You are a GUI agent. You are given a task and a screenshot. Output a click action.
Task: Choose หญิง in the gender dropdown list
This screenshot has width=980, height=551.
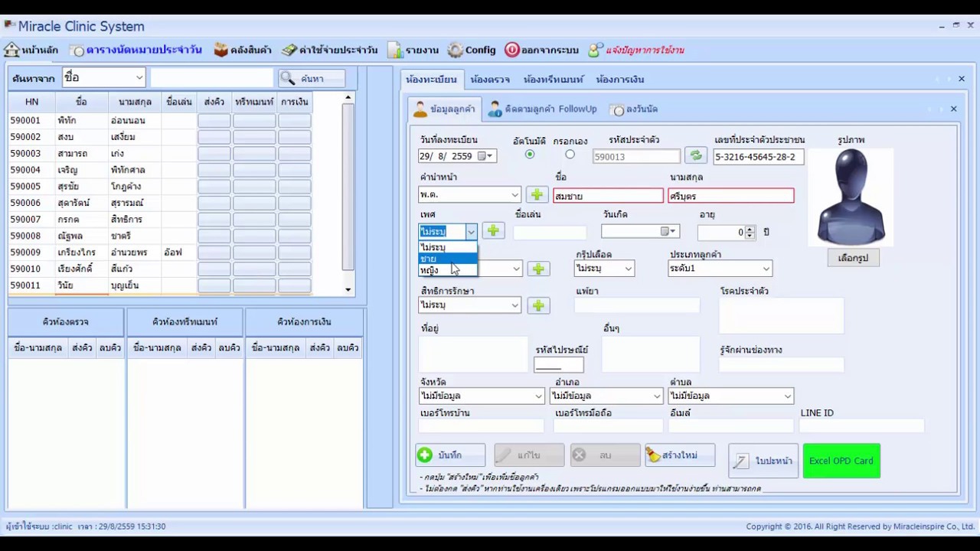tap(448, 270)
